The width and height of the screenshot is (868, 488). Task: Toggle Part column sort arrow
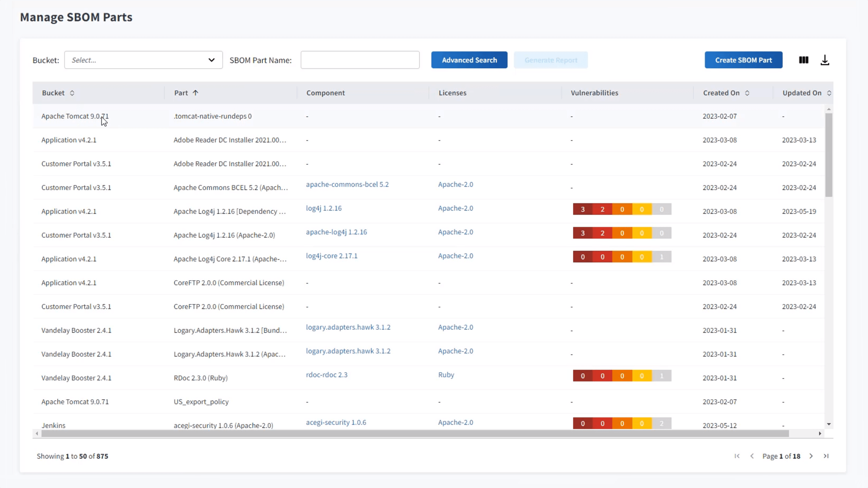click(195, 93)
